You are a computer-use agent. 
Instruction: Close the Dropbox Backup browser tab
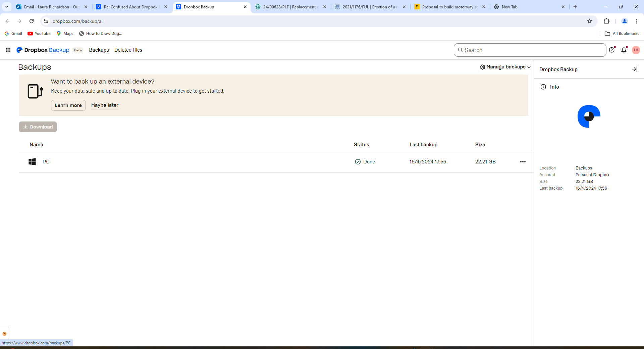pyautogui.click(x=245, y=7)
